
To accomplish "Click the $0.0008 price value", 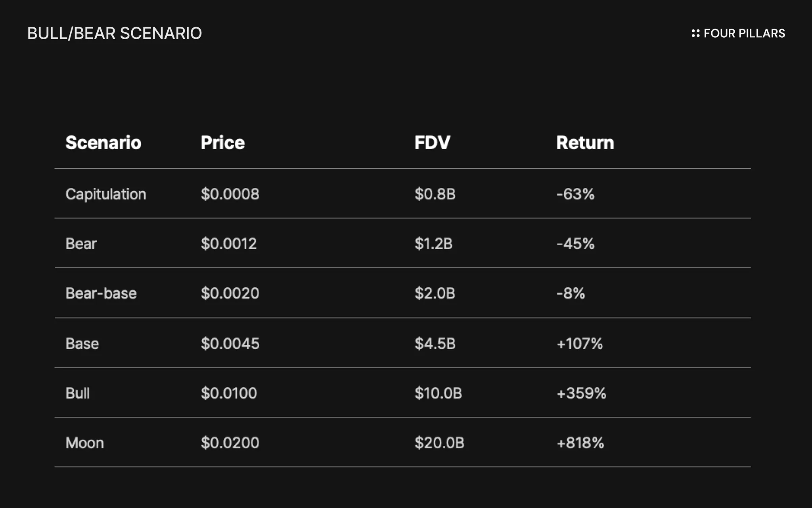I will [230, 194].
